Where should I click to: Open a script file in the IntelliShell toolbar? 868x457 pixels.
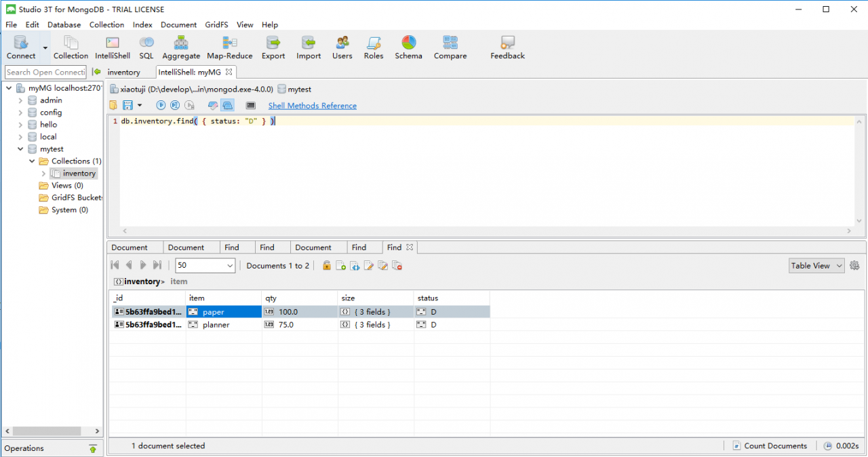tap(113, 105)
